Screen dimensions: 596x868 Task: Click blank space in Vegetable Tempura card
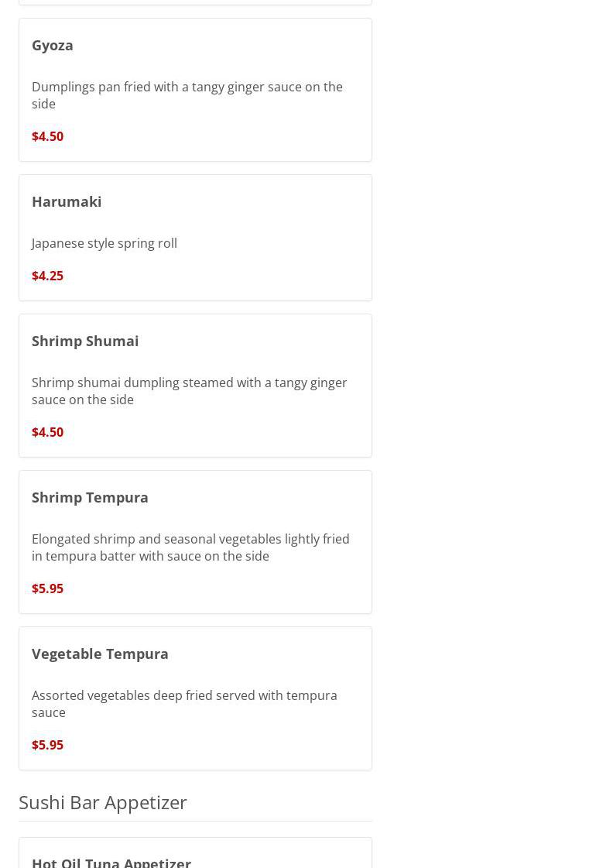pyautogui.click(x=249, y=745)
